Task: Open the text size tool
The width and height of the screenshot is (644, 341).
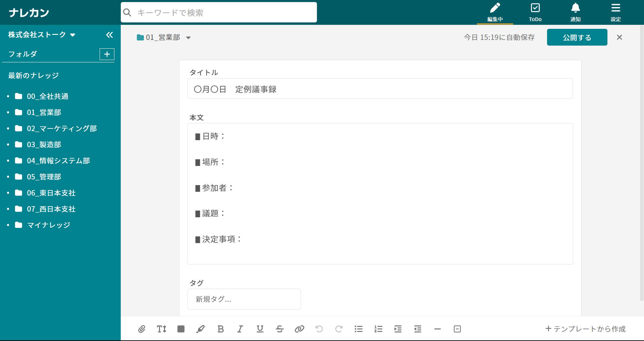Action: (161, 329)
